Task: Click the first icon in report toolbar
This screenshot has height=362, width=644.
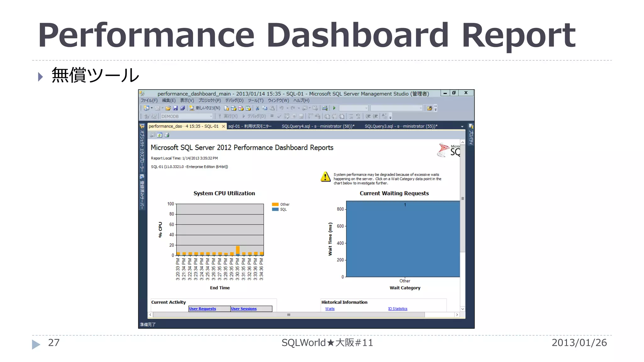Action: click(153, 135)
